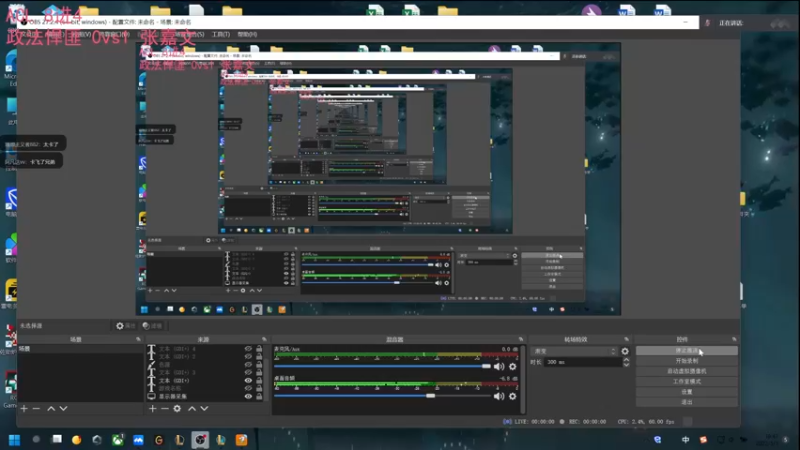Viewport: 800px width, 450px height.
Task: Open source Properties button above docks
Action: point(126,326)
